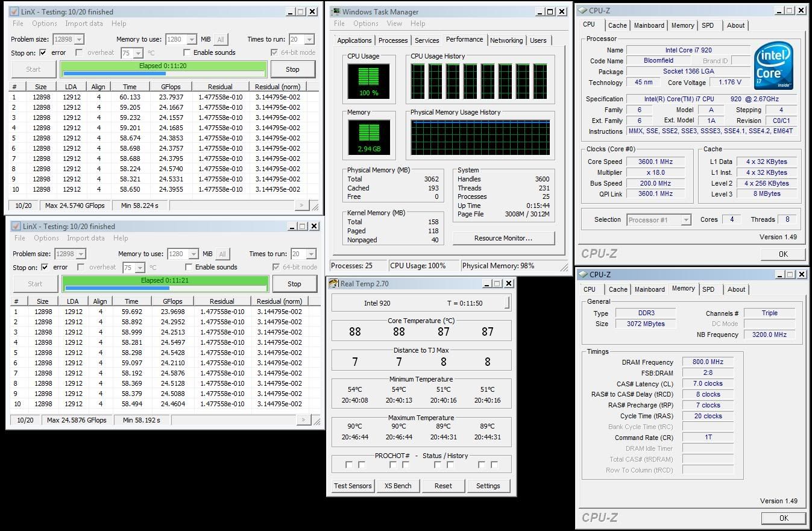The image size is (812, 531).
Task: Tick the first PROCHOT# checkbox in Real Temp
Action: 349,465
